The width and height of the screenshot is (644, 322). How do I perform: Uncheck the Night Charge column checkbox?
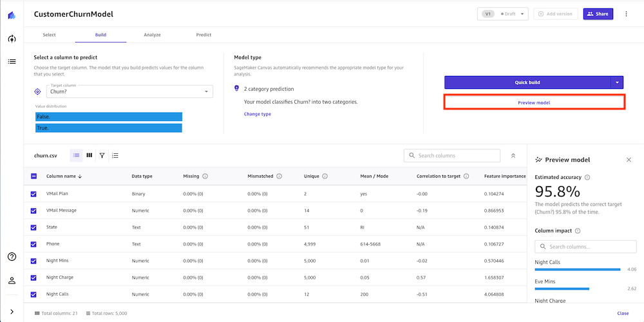[33, 278]
